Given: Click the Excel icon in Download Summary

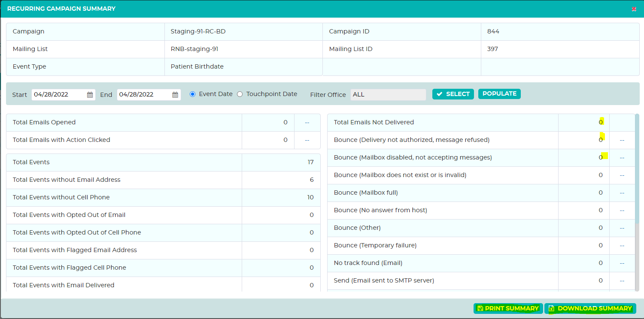Looking at the screenshot, I should (x=551, y=308).
